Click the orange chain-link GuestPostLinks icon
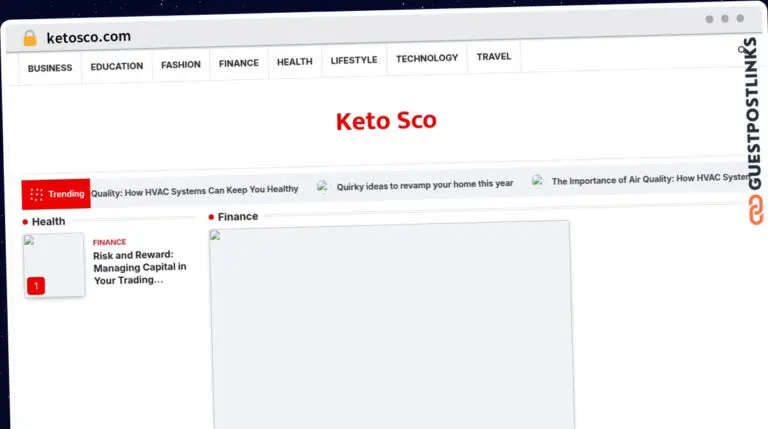The image size is (768, 429). coord(756,210)
